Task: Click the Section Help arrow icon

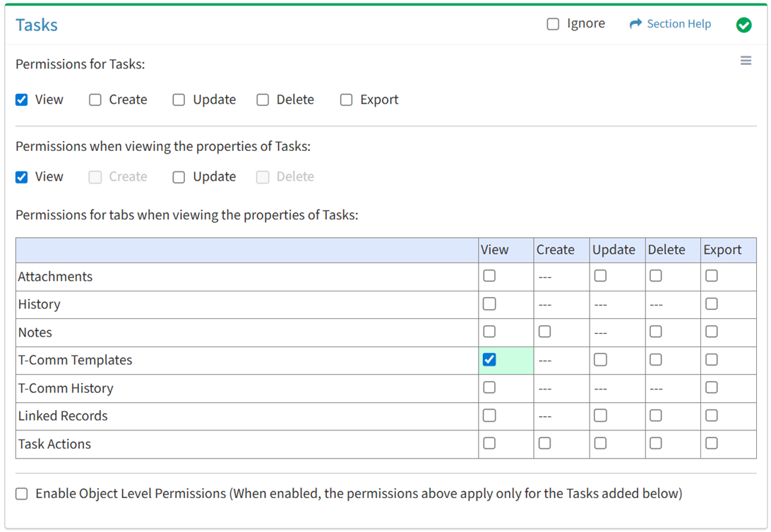Action: coord(635,24)
